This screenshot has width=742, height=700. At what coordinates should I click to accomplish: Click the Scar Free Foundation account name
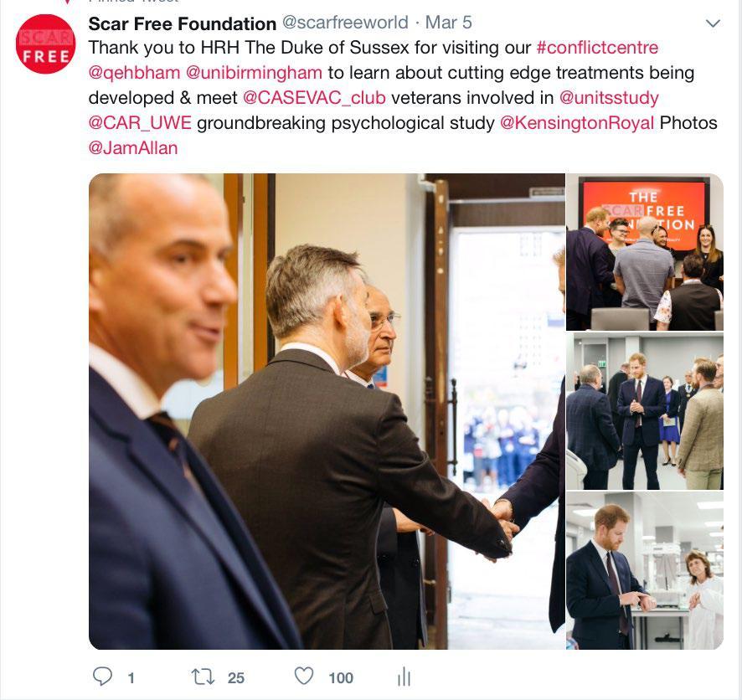point(183,23)
